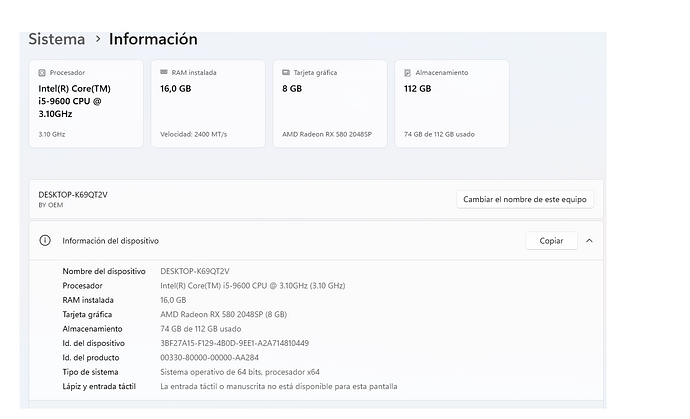Click Copiar to copy device info

coord(551,241)
